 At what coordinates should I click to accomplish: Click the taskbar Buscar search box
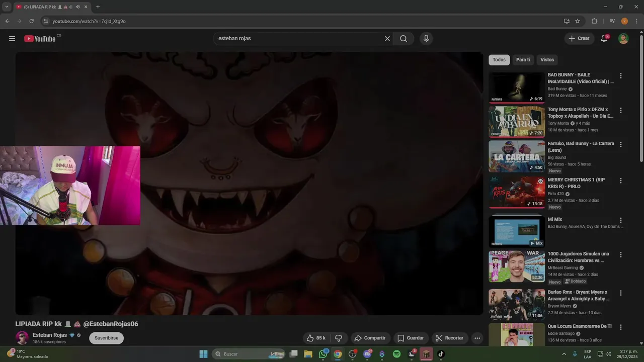249,354
